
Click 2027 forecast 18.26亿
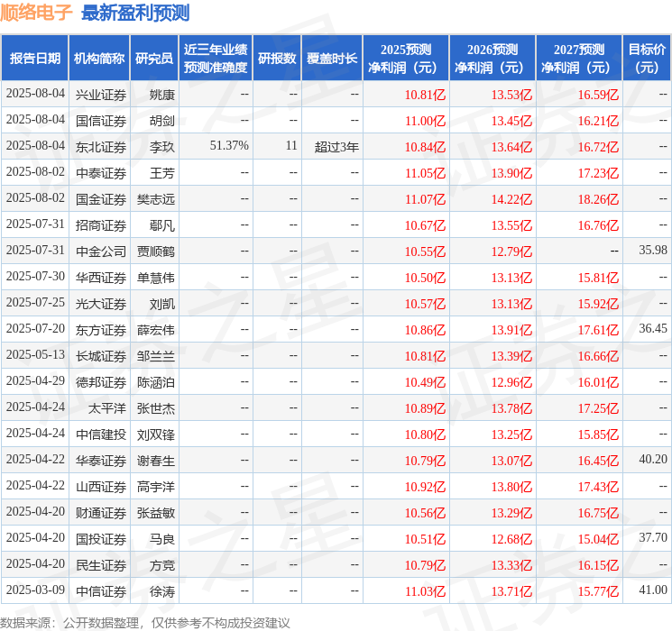(x=598, y=199)
